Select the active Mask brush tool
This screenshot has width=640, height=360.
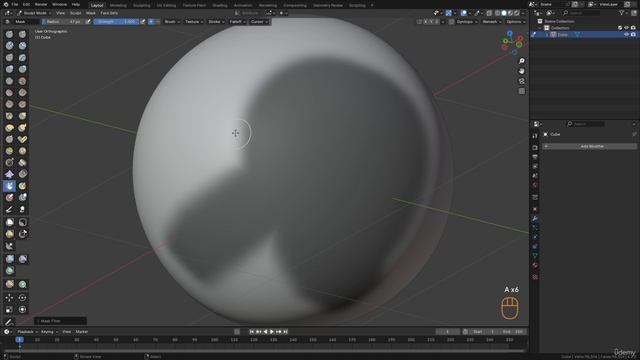pyautogui.click(x=9, y=186)
